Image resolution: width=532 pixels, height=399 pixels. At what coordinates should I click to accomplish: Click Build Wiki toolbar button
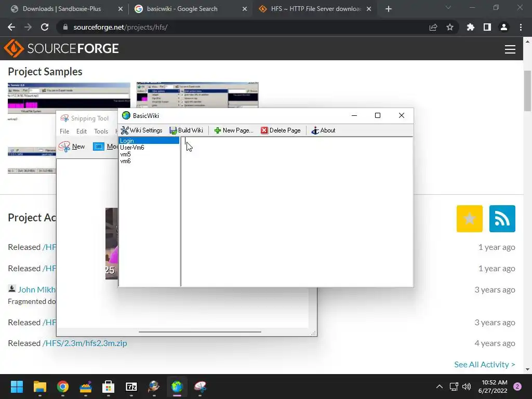[x=187, y=130]
